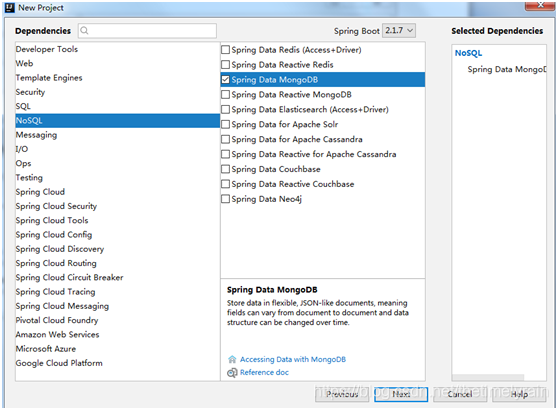
Task: Open the Reference doc link
Action: (x=264, y=373)
